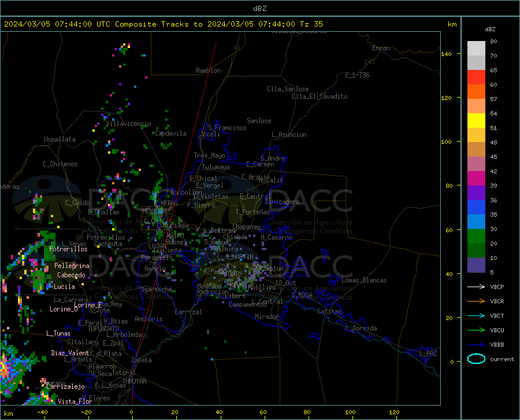Select the red swatch in the dBZ legend
The image size is (520, 420).
click(x=476, y=77)
